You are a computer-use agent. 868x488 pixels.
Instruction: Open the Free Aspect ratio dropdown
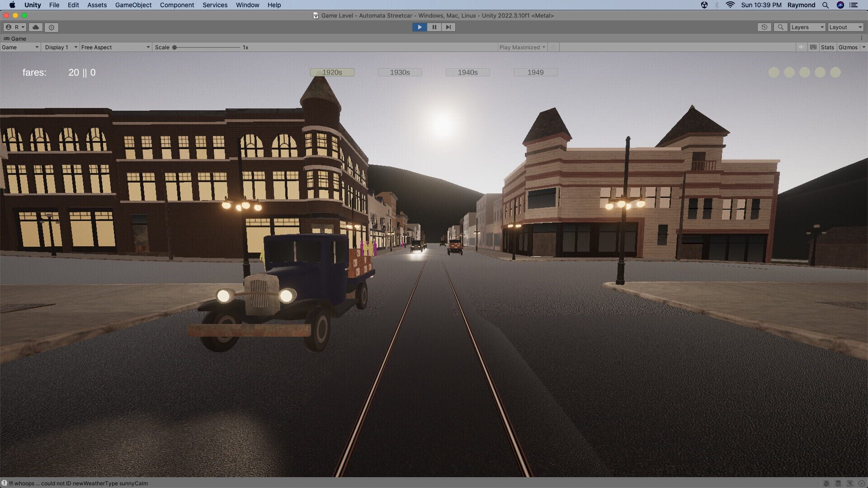pyautogui.click(x=115, y=47)
